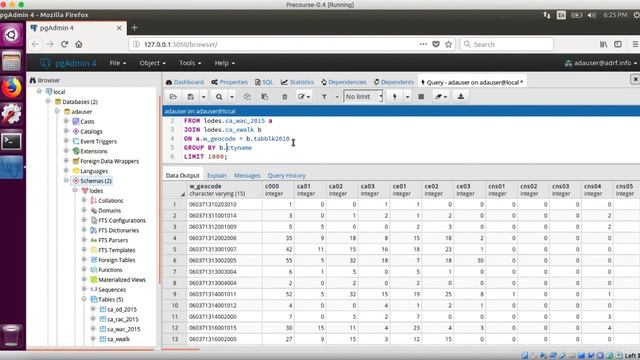640x360 pixels.
Task: Open the save options dropdown arrow
Action: click(x=203, y=97)
